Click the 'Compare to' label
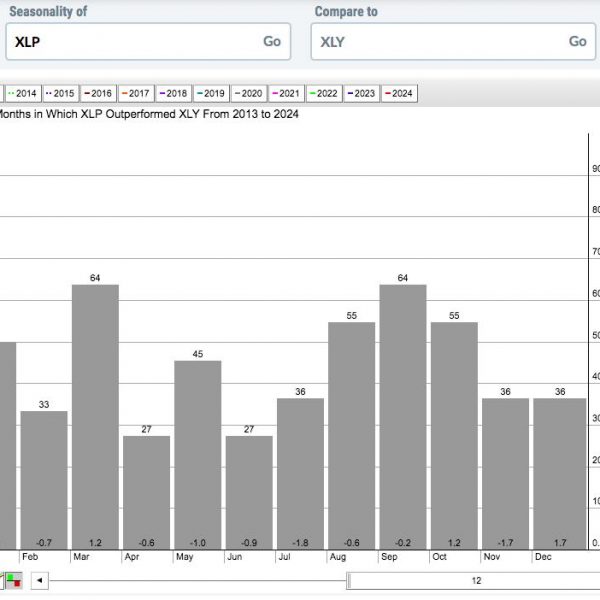This screenshot has width=600, height=600. pos(346,11)
